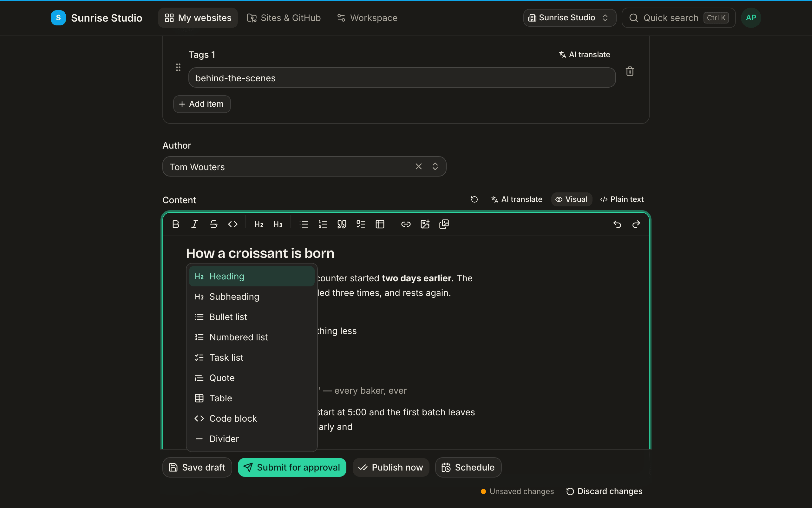Open the media gallery toolbar icon

coord(444,224)
